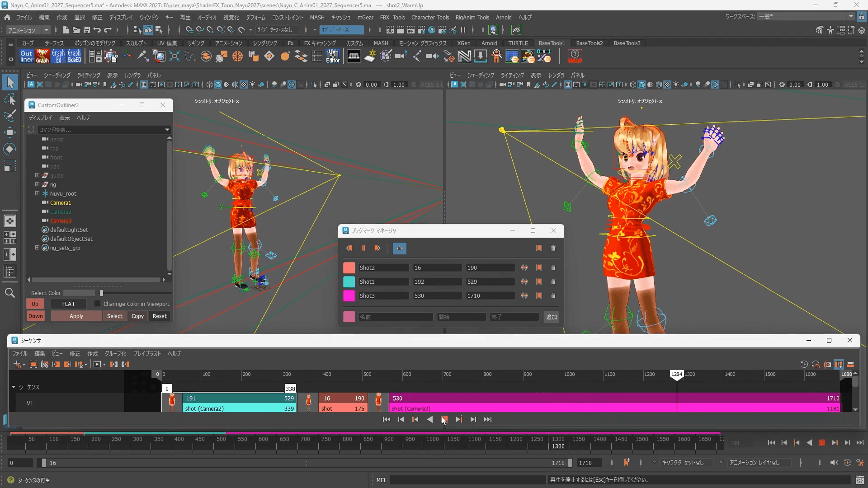868x488 pixels.
Task: Open the ウィンドウ menu in main menu bar
Action: coord(149,17)
